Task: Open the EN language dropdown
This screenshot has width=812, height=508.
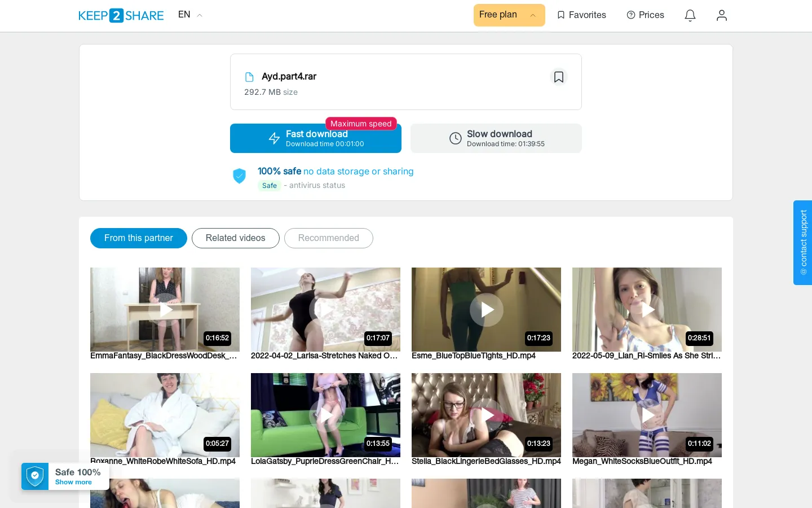Action: [190, 15]
